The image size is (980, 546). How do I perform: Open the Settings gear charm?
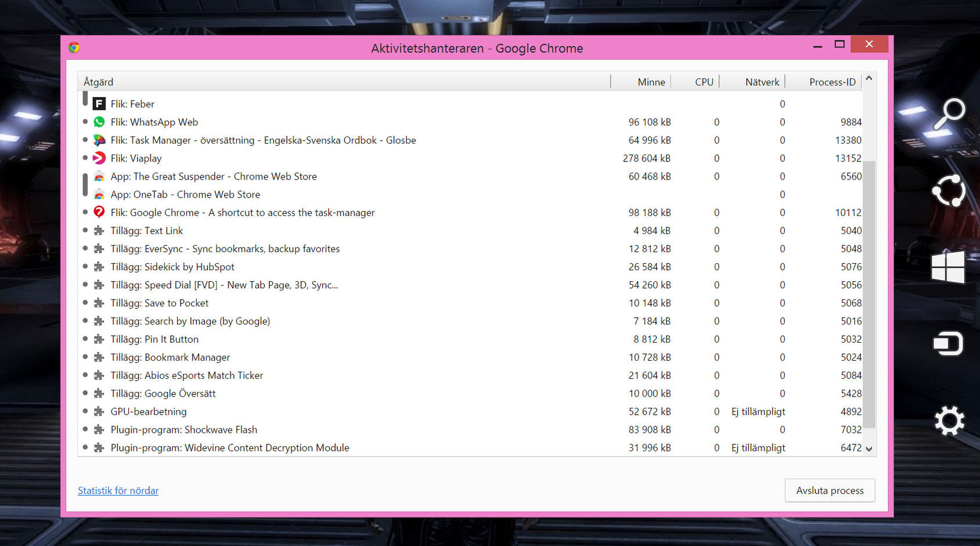click(949, 421)
